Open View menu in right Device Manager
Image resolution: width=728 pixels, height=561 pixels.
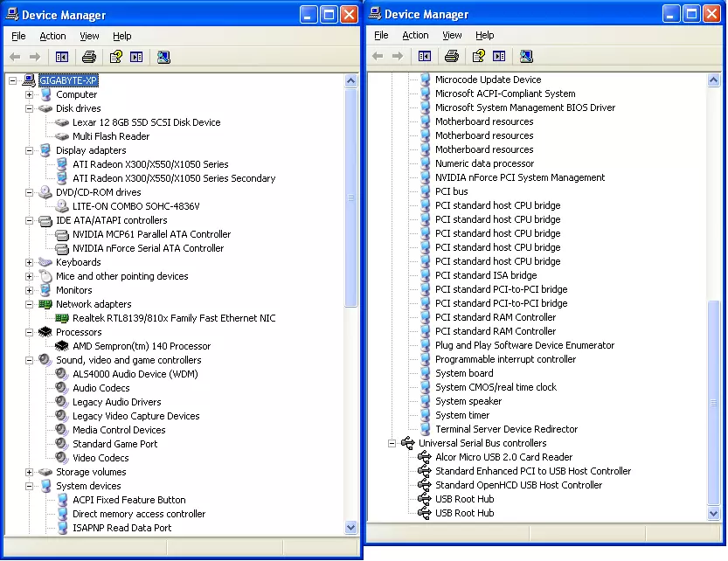point(452,35)
